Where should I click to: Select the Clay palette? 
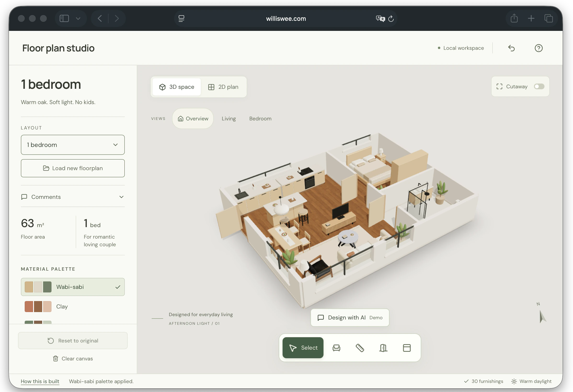[x=73, y=307]
